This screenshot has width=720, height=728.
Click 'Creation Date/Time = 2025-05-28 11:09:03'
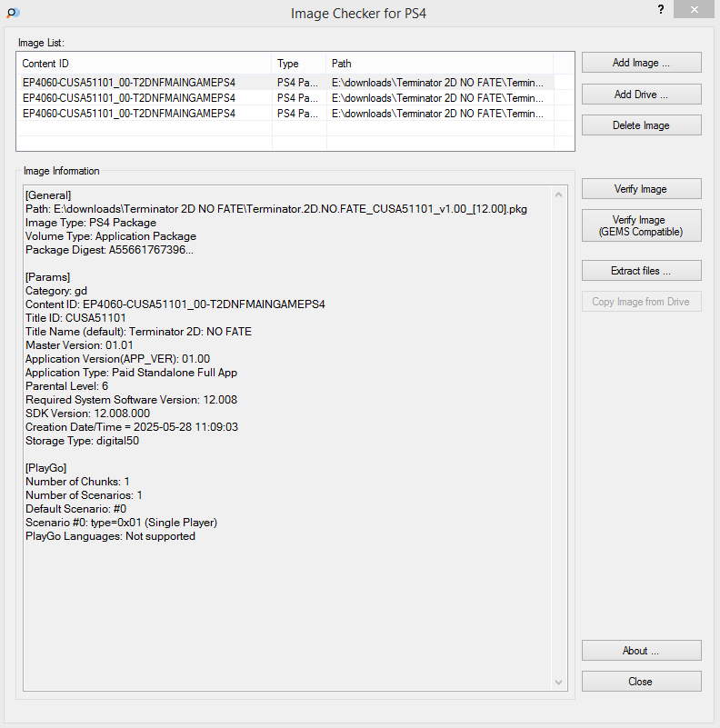click(x=132, y=427)
